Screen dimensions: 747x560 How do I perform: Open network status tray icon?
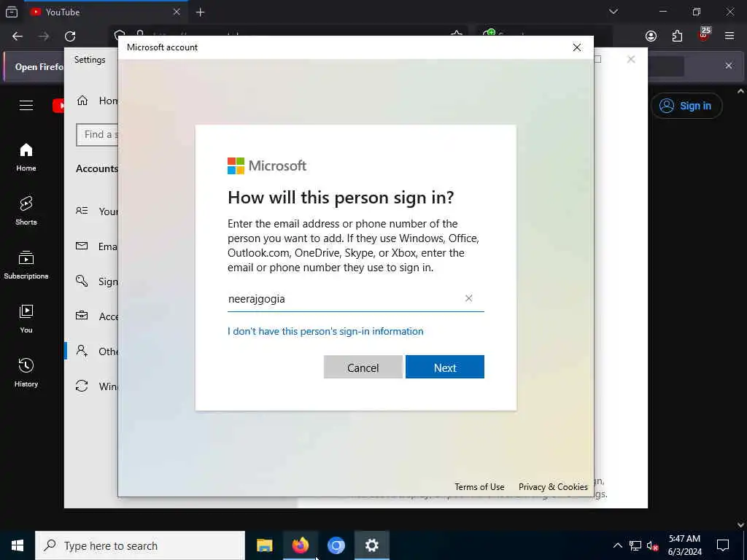(635, 545)
